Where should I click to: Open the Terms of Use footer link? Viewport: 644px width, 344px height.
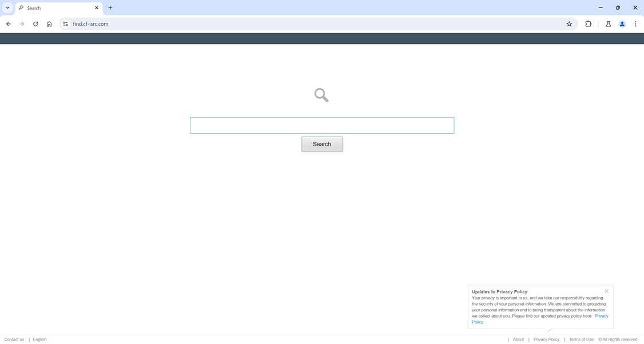[581, 339]
